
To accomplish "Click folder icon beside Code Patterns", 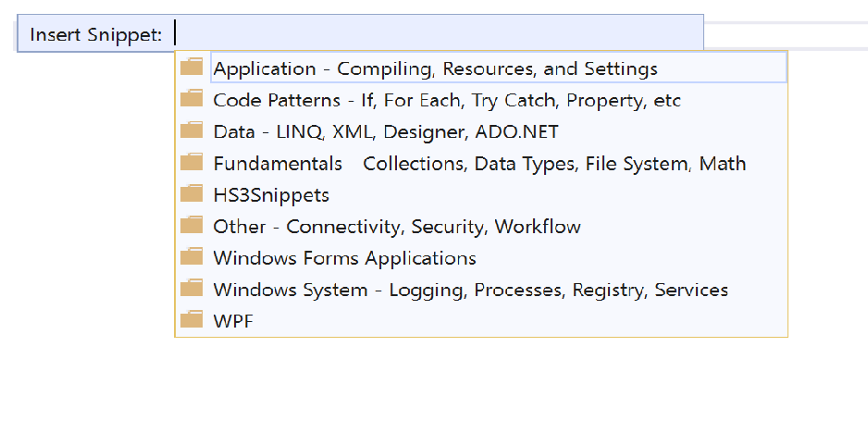I will [192, 98].
